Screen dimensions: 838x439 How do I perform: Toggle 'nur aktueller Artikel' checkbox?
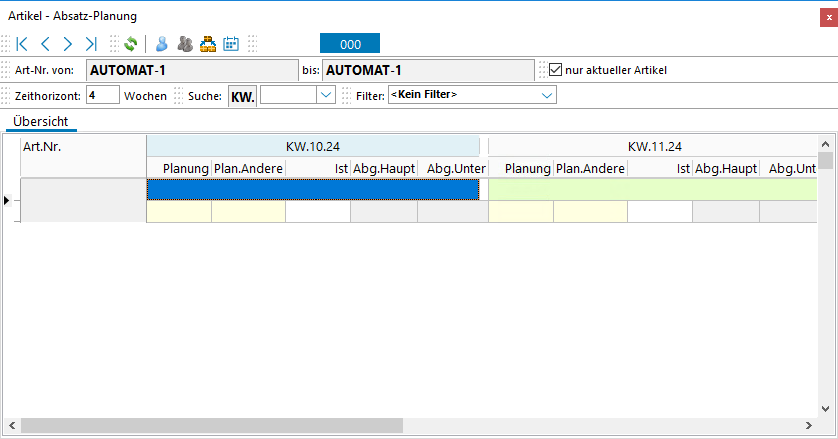tap(557, 70)
